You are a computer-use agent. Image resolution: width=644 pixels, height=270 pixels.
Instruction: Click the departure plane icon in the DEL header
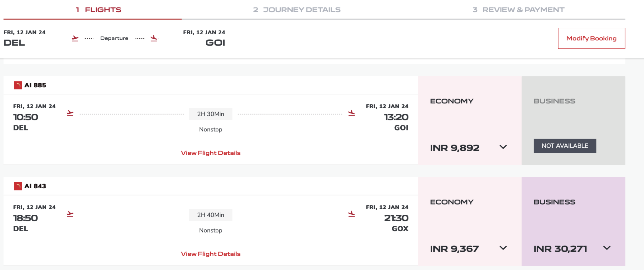pos(75,38)
